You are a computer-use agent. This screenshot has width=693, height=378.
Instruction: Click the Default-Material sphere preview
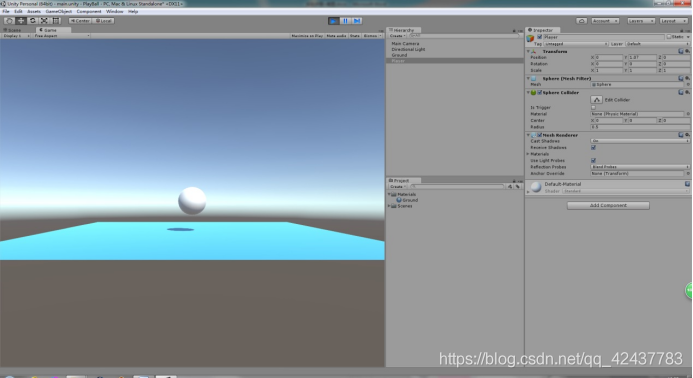tap(536, 187)
